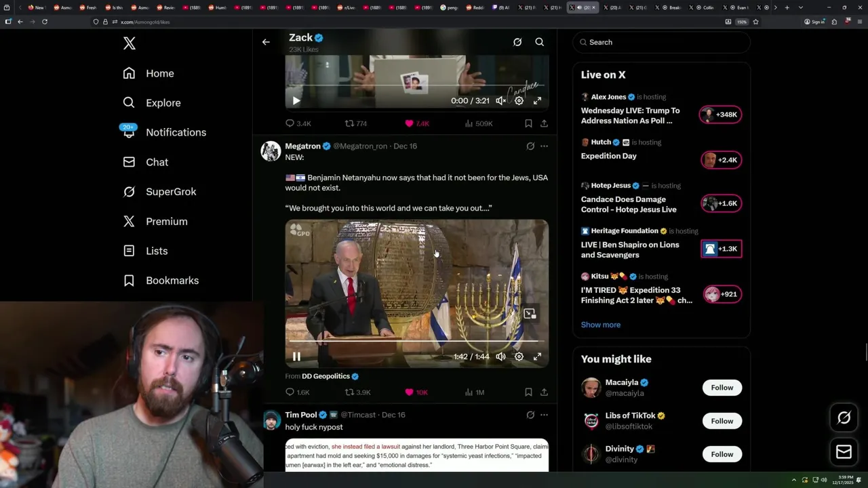Open Tim Pool's profile link
Viewport: 868px width, 488px height.
[300, 415]
